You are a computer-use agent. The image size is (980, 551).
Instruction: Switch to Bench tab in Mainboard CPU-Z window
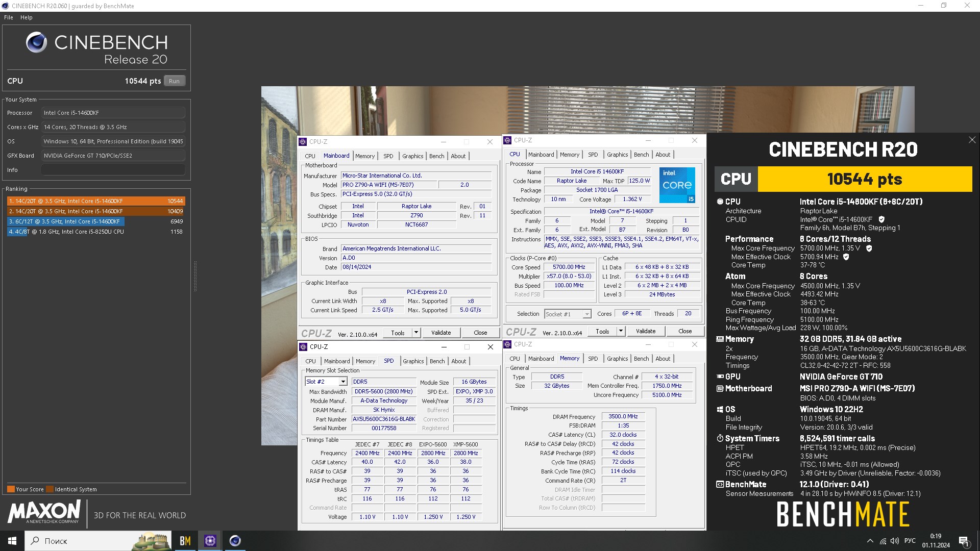[x=436, y=156]
